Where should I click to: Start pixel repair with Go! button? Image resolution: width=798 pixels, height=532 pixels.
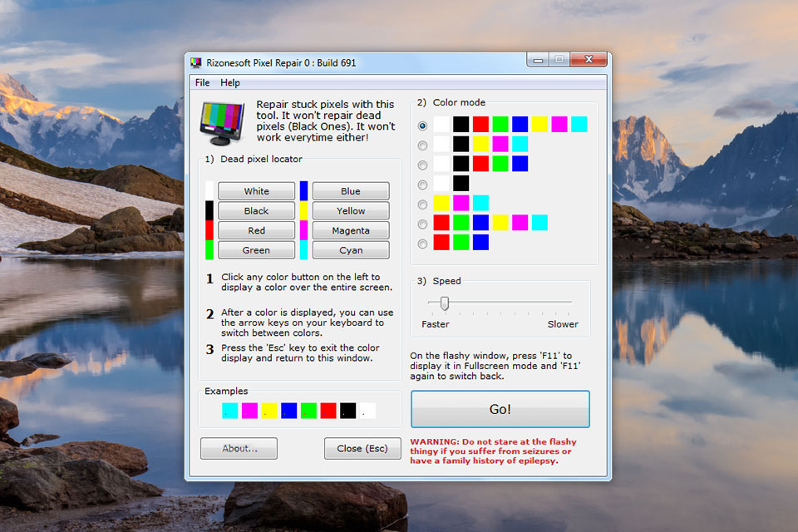pos(500,409)
